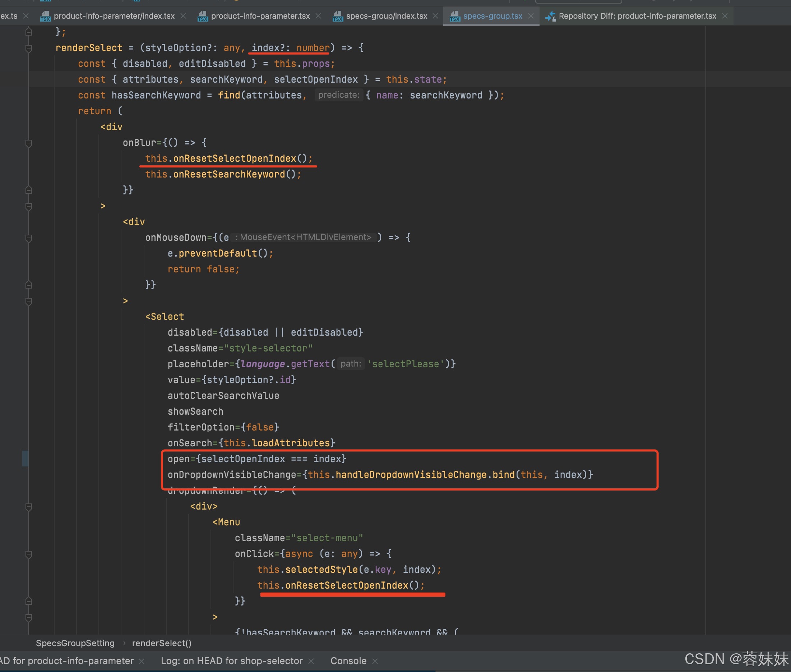The height and width of the screenshot is (672, 791).
Task: Collapse the onMouseDown handler fold marker
Action: click(29, 238)
